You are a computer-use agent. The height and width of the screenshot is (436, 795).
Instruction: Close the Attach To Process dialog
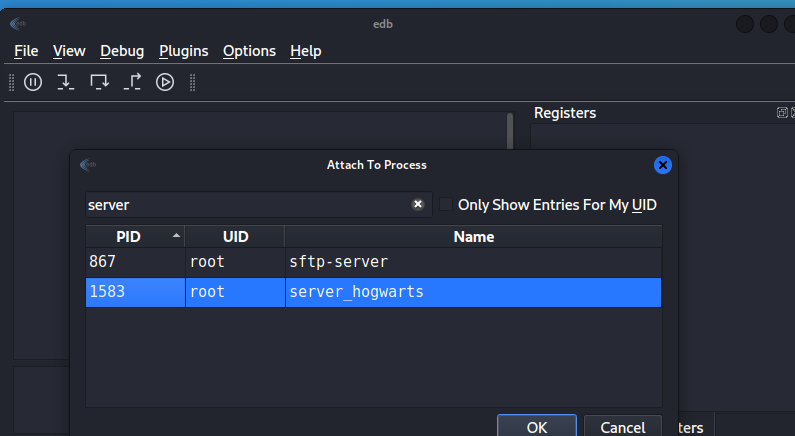tap(661, 165)
